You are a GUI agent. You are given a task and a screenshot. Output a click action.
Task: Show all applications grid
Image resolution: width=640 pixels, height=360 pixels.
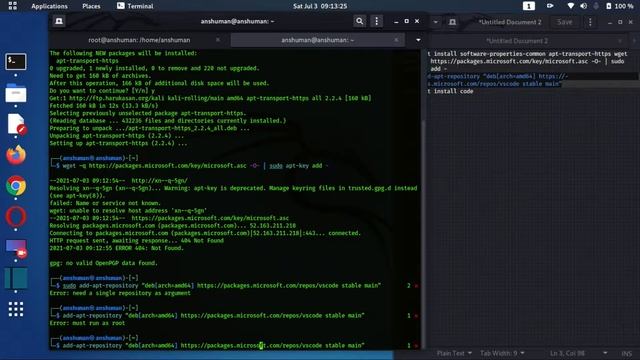pyautogui.click(x=16, y=309)
